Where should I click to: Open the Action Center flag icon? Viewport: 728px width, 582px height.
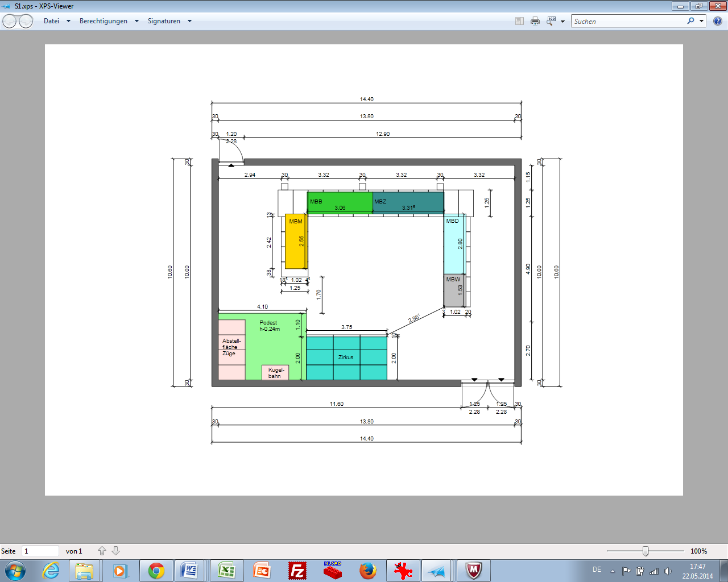pyautogui.click(x=626, y=571)
